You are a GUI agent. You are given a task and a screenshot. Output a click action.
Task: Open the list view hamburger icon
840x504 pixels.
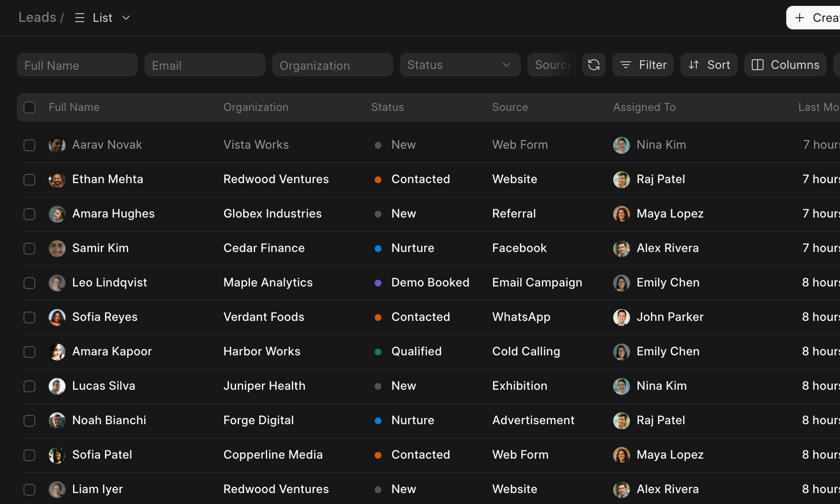(80, 18)
